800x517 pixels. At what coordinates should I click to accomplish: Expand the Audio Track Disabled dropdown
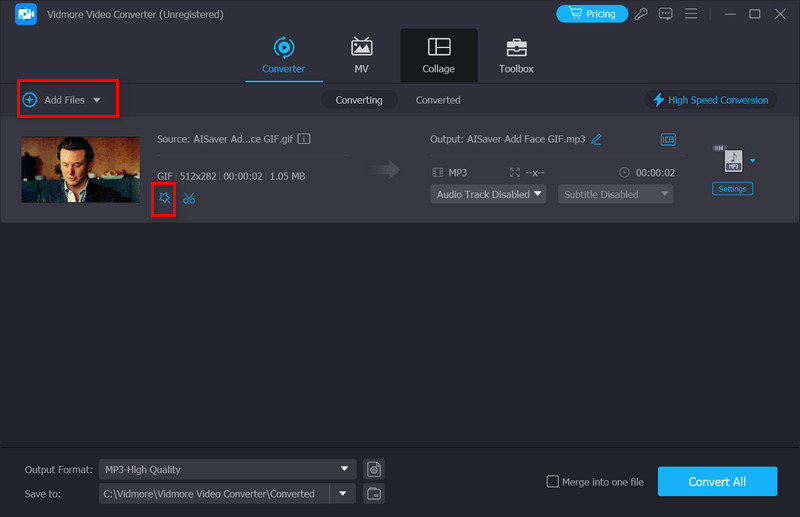click(x=489, y=194)
